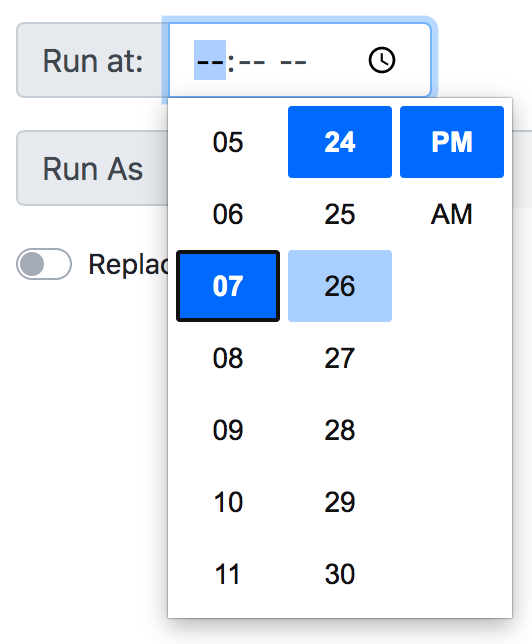
Task: Click the hour segment of Run at field
Action: (x=210, y=60)
